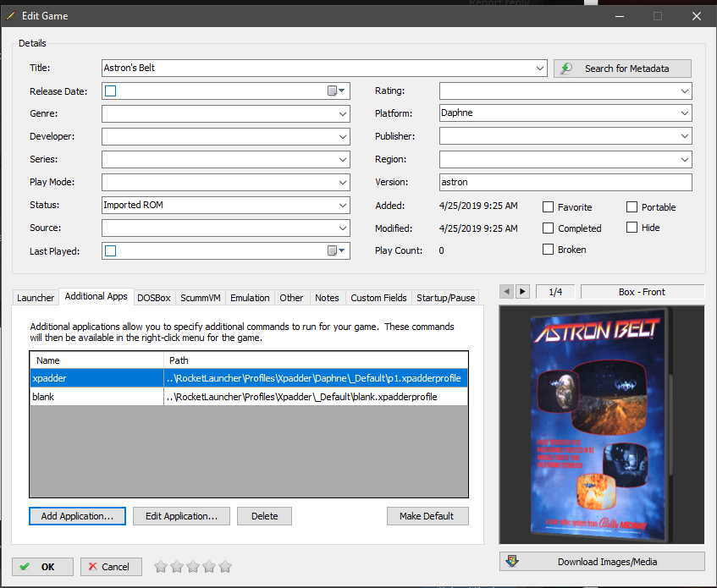Check the Completed checkbox
The width and height of the screenshot is (717, 588).
click(548, 228)
